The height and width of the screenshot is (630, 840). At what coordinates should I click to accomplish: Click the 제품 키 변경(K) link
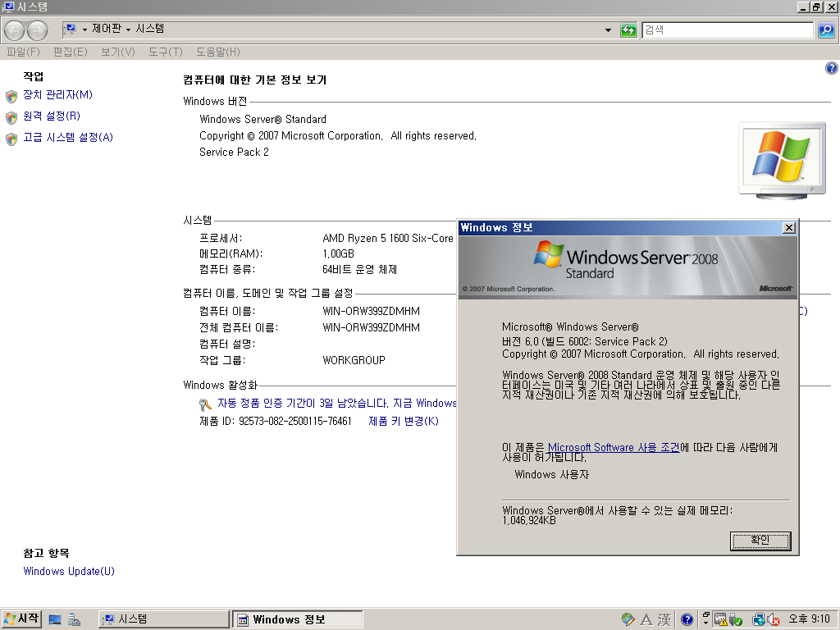(x=404, y=421)
